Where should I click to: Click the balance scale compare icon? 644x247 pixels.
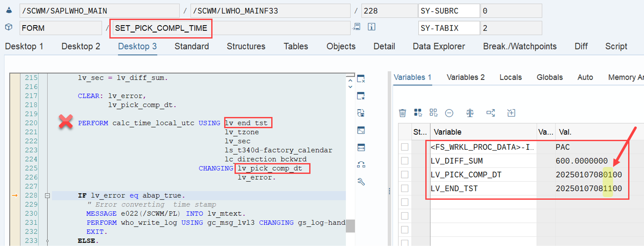470,113
